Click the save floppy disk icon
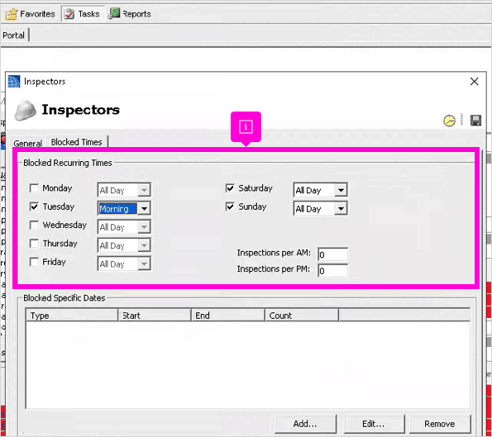Viewport: 492px width, 437px height. tap(476, 120)
